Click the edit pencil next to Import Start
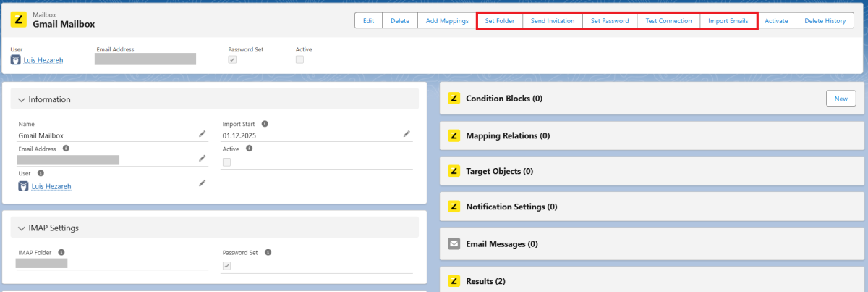The image size is (868, 292). click(407, 134)
